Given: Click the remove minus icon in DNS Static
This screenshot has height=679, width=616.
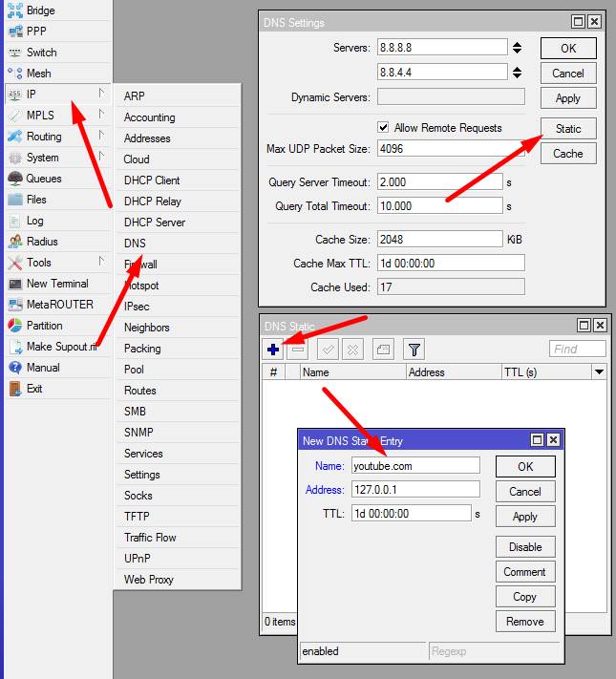Looking at the screenshot, I should pyautogui.click(x=297, y=350).
